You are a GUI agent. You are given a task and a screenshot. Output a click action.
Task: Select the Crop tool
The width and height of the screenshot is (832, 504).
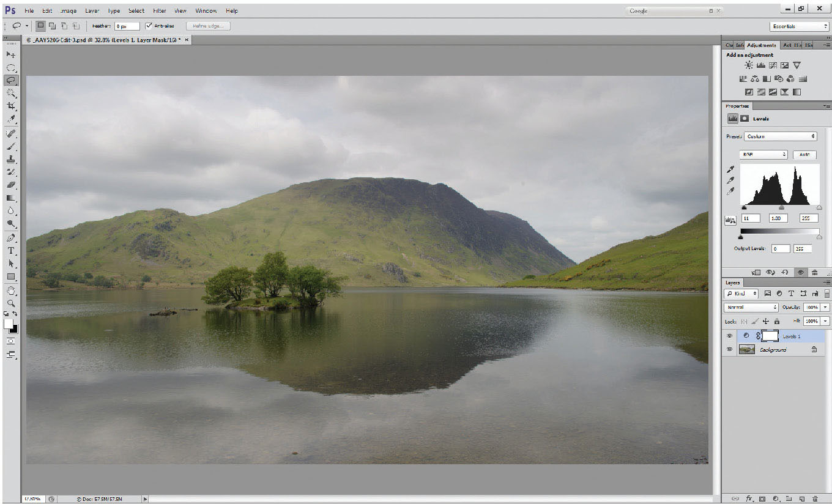tap(11, 106)
